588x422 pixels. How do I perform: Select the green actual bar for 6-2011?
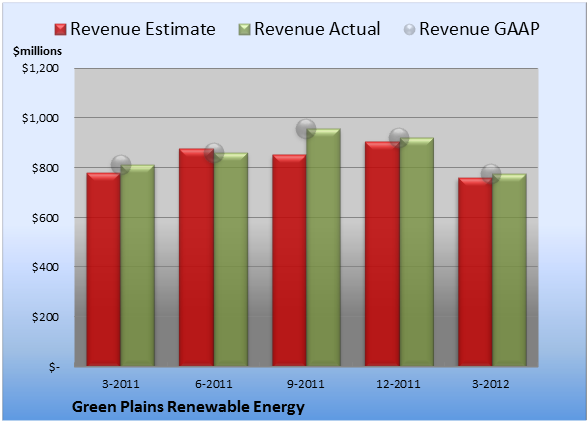coord(231,259)
